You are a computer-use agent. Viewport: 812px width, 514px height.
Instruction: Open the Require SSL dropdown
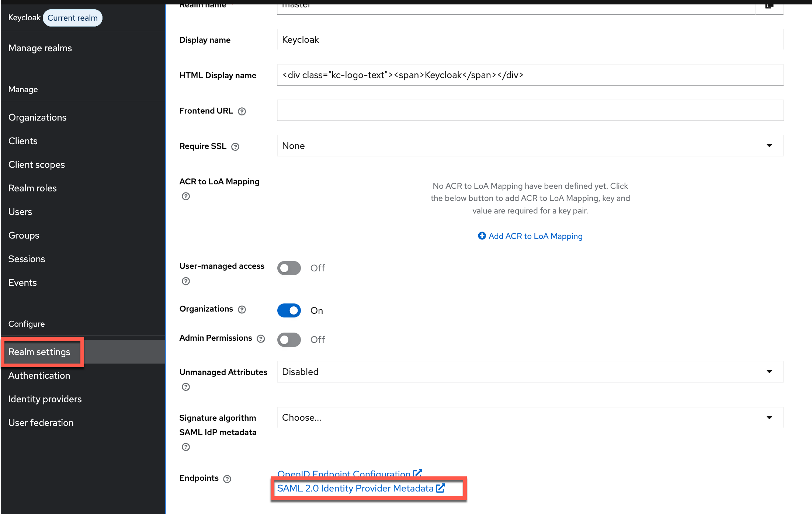(x=530, y=146)
